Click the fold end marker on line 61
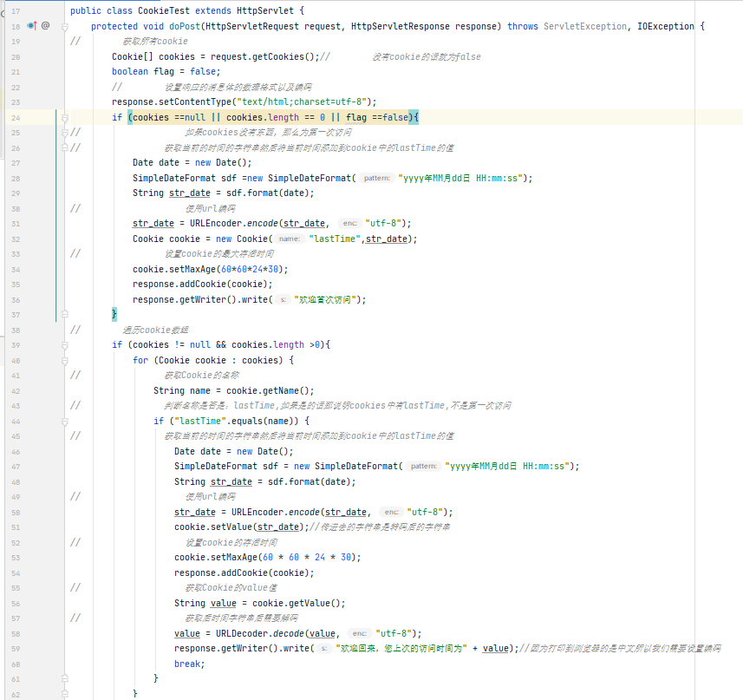Screen dimensions: 743x700 pos(65,678)
